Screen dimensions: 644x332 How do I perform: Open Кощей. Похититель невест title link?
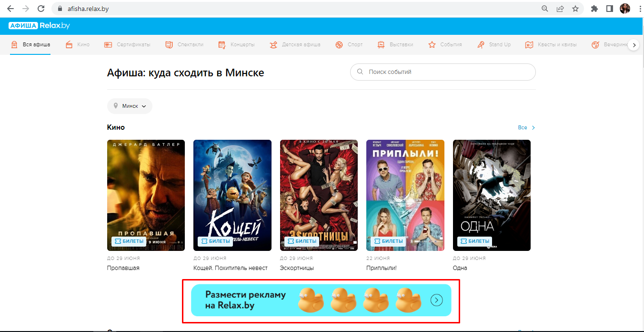pyautogui.click(x=231, y=268)
